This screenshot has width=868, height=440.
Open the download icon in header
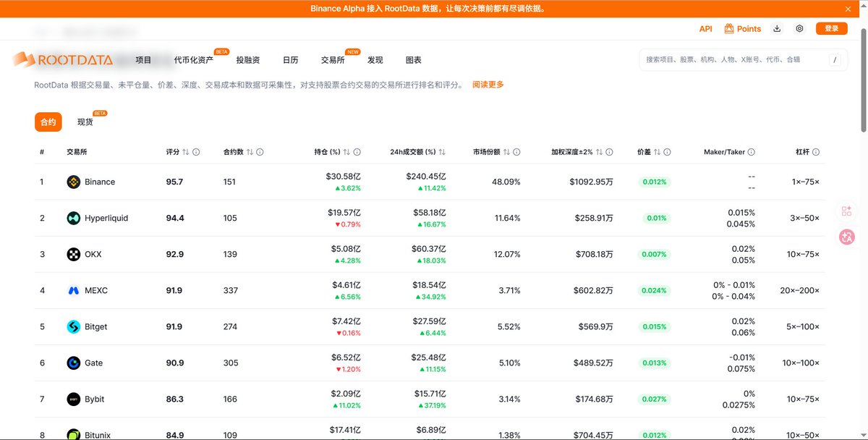pos(777,29)
